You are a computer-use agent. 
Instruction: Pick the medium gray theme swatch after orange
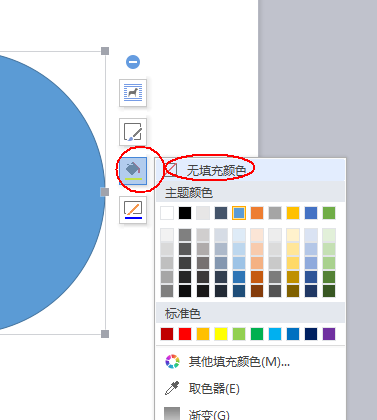pos(275,213)
